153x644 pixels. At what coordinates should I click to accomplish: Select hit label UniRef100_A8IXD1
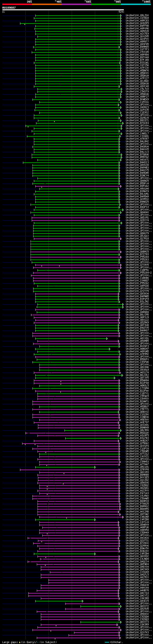[x=137, y=338]
